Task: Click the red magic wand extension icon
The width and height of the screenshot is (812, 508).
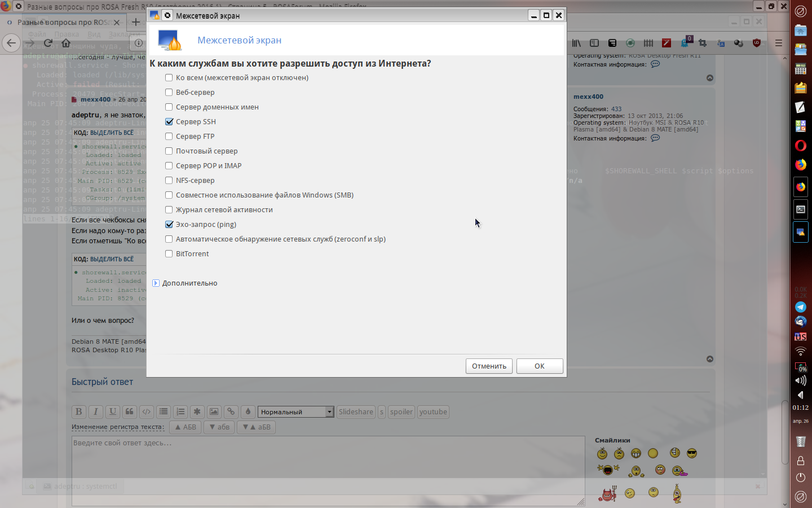Action: click(667, 43)
